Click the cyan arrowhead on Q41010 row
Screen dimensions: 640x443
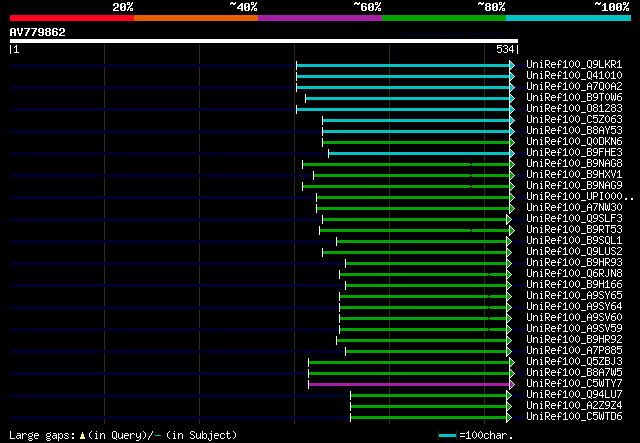(x=512, y=76)
